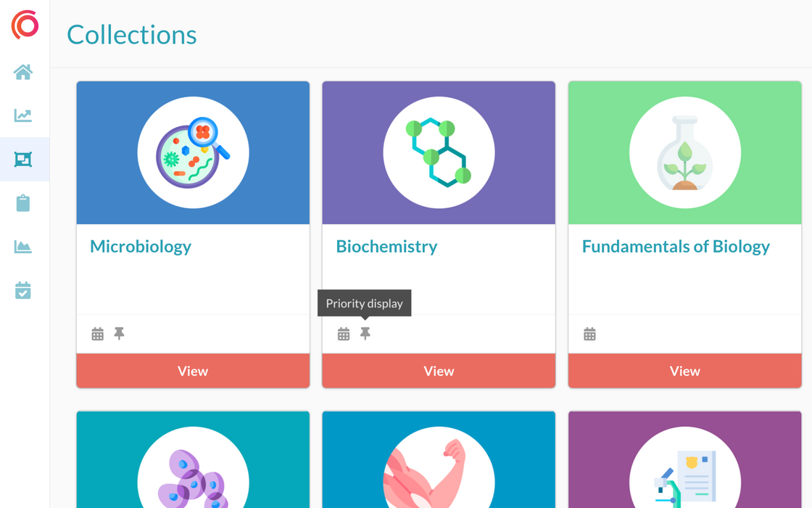Open the Fundamentals of Biology title link

(x=676, y=247)
